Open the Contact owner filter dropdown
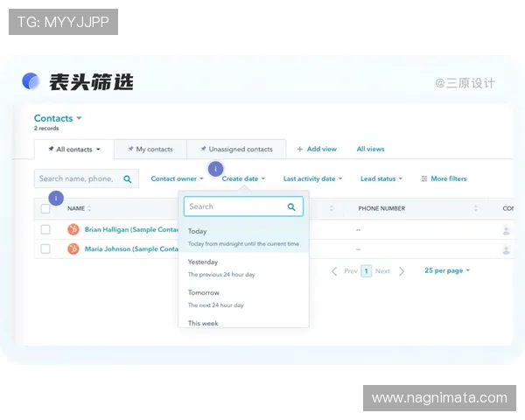 tap(177, 178)
